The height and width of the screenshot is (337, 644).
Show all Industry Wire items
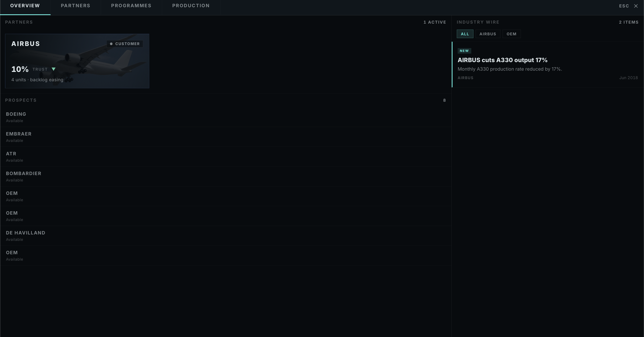[x=465, y=34]
